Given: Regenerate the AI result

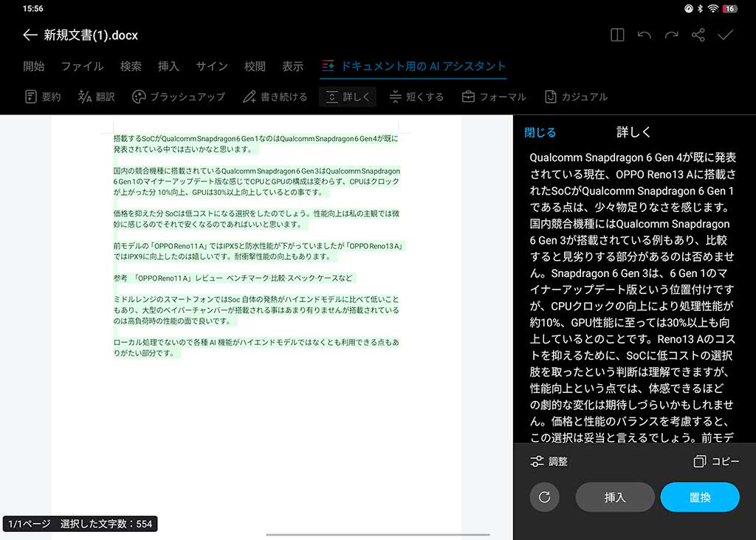Looking at the screenshot, I should pos(544,497).
